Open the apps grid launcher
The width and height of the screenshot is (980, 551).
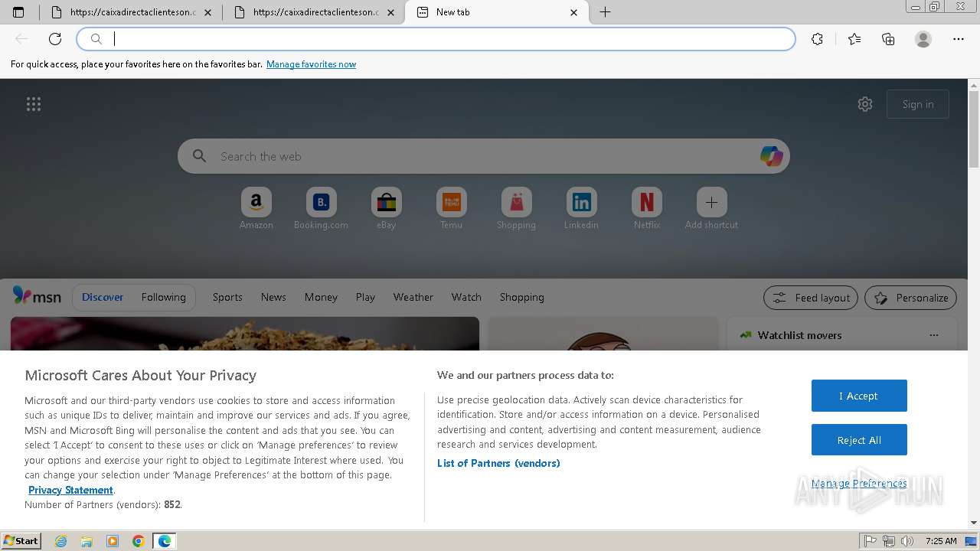coord(34,104)
